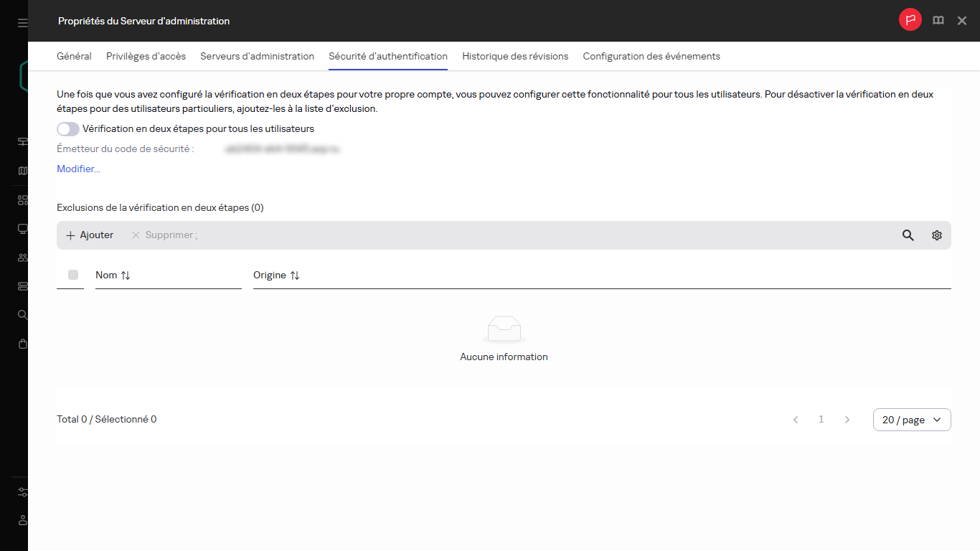
Task: Open the table search magnifier above the list
Action: pos(908,235)
